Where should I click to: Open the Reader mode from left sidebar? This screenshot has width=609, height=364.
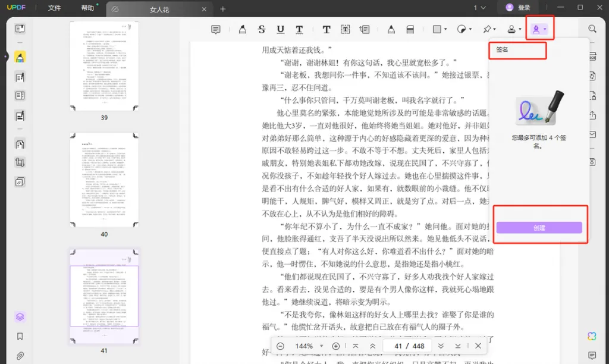click(20, 29)
